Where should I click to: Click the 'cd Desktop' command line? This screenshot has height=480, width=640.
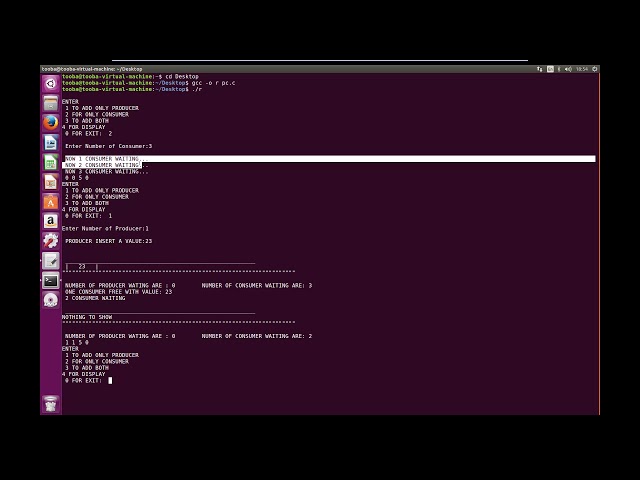[x=182, y=76]
